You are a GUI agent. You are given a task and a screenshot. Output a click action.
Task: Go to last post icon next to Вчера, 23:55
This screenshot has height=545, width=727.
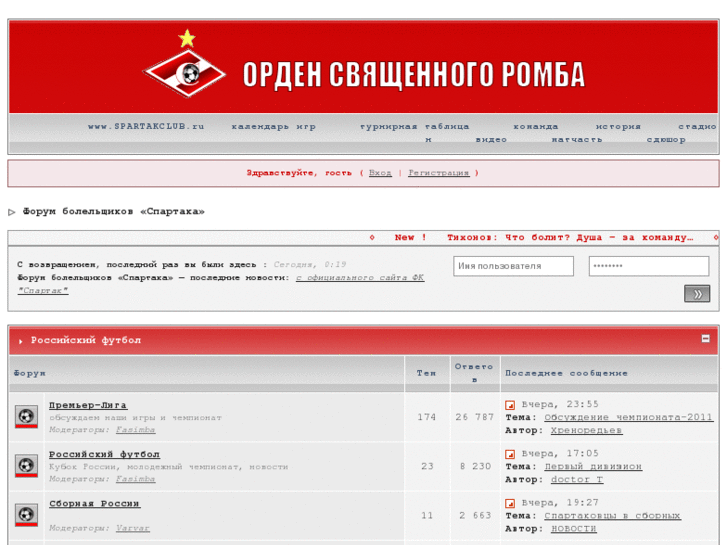click(x=510, y=405)
